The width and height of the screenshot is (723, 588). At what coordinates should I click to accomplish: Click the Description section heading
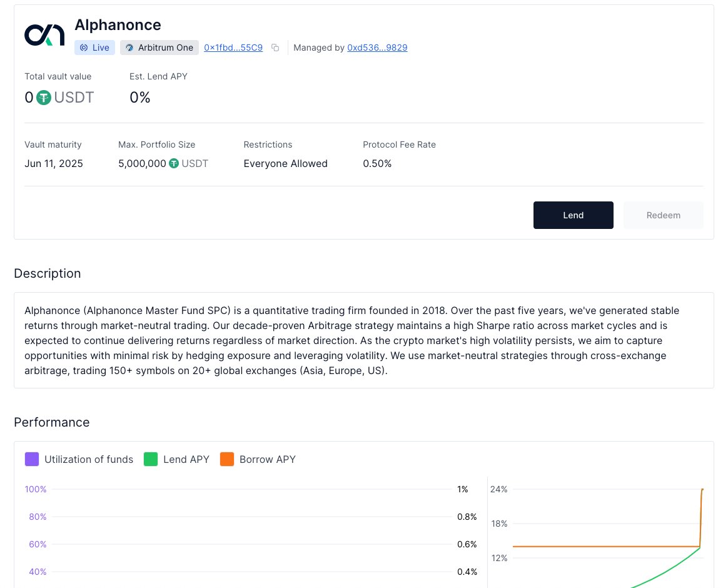[x=48, y=273]
